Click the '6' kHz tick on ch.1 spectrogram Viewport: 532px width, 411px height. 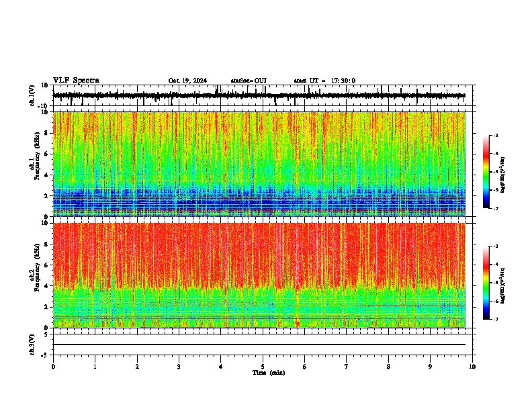coord(46,154)
